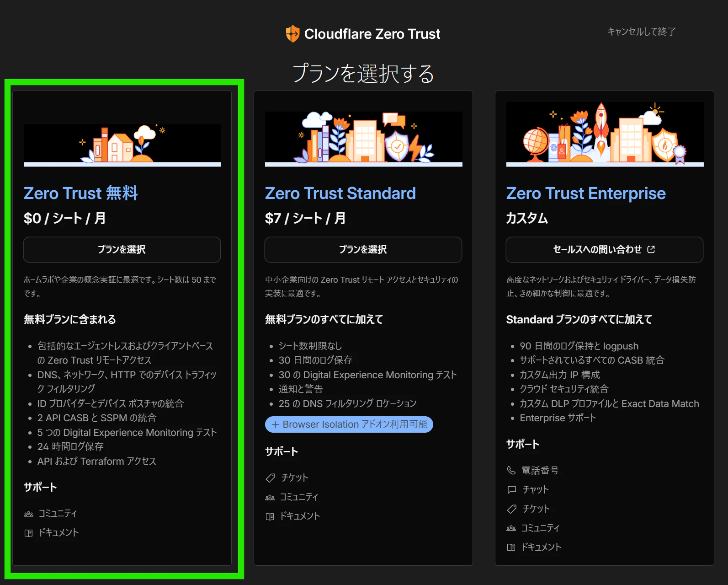Image resolution: width=728 pixels, height=585 pixels.
Task: Click the Zero Trust Enterprise plan title
Action: click(586, 193)
